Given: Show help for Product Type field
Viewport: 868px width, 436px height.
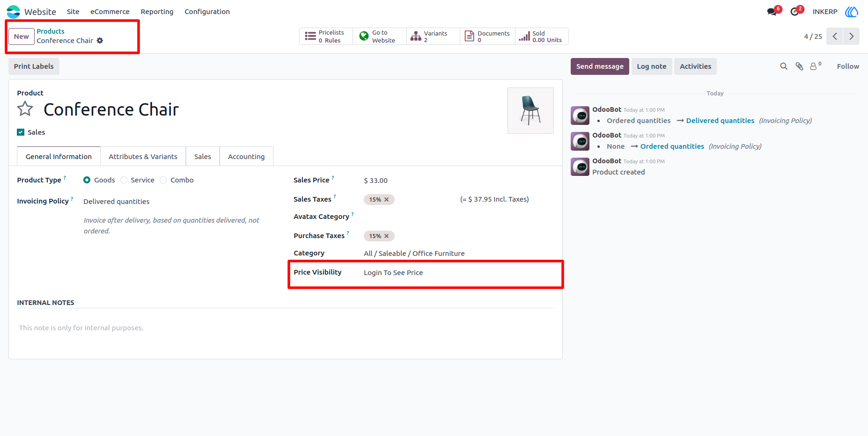Looking at the screenshot, I should point(65,178).
